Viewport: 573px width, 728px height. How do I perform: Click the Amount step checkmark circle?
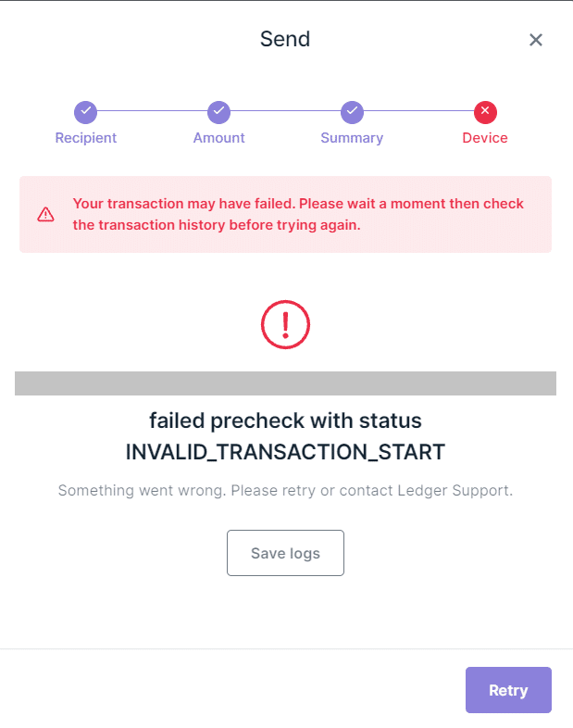[218, 112]
